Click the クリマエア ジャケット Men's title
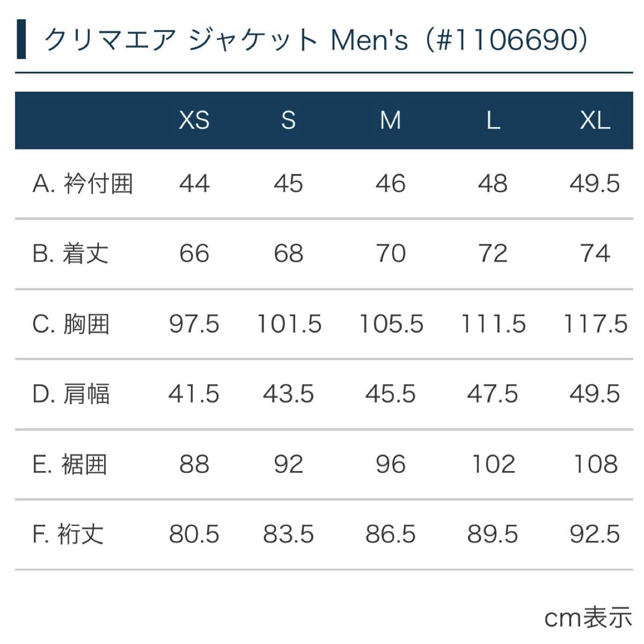644x644 pixels. pos(316,40)
